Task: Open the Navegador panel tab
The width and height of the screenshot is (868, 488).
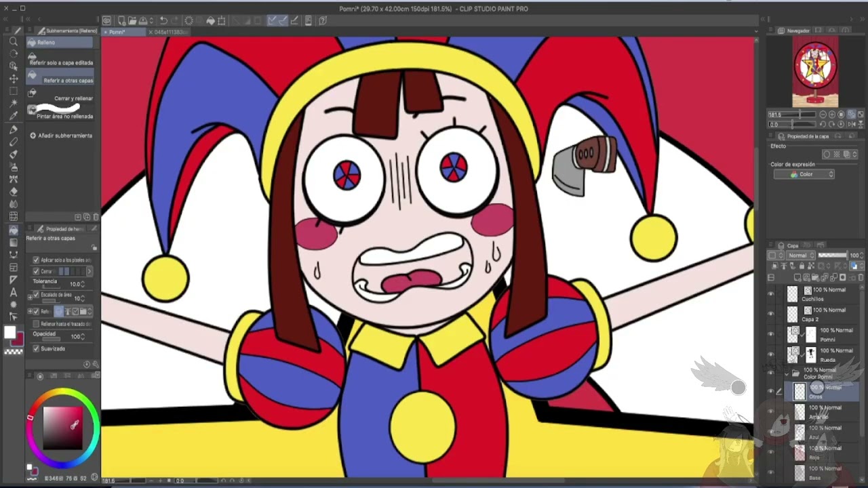Action: coord(794,30)
